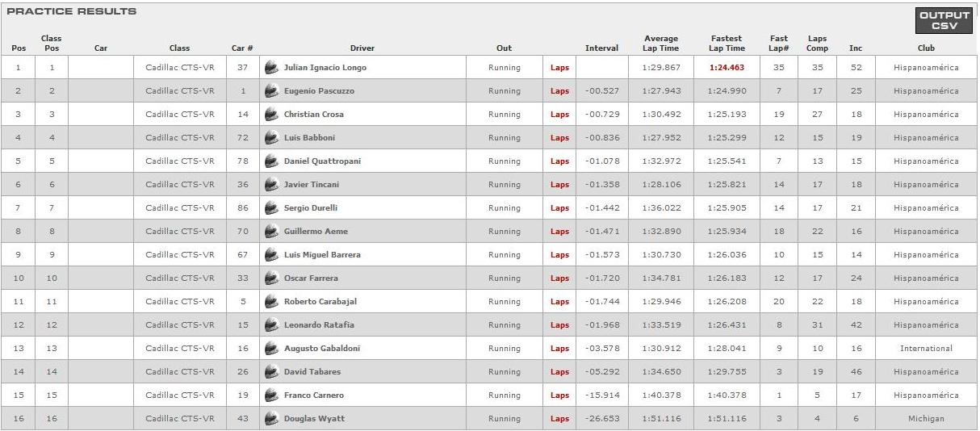
Task: Click the Fastest Lap Time column header
Action: tap(727, 44)
